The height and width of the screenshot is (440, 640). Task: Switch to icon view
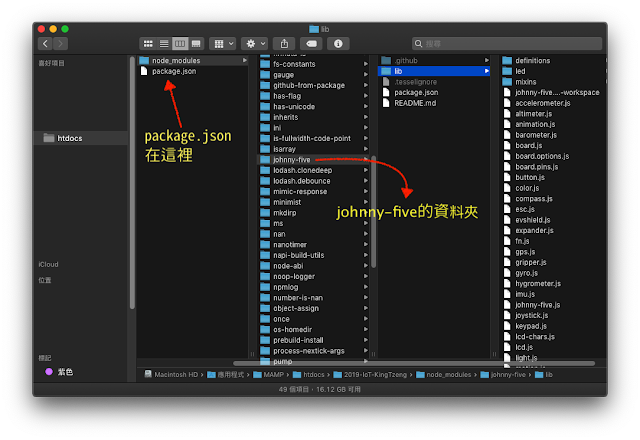(148, 44)
